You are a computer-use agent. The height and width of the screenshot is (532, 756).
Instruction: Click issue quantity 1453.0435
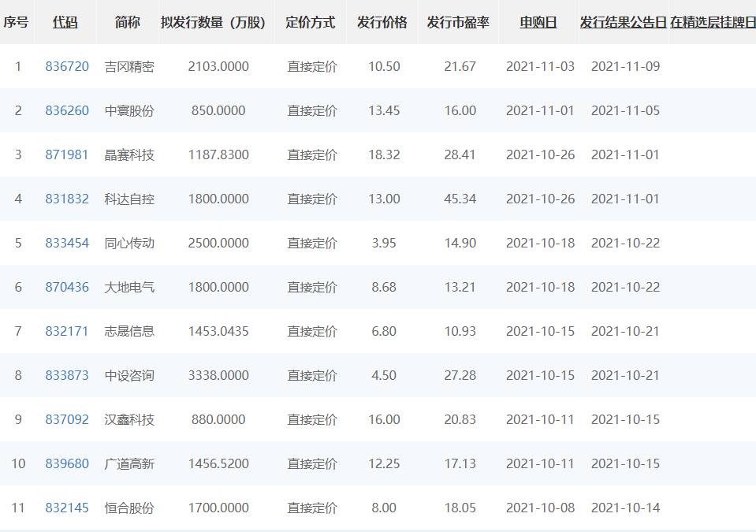point(218,332)
